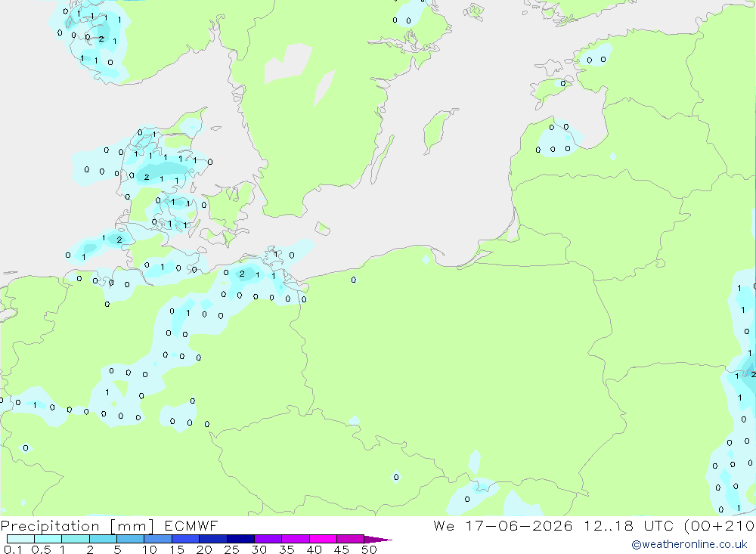The width and height of the screenshot is (756, 554).
Task: Click the '2' value over northern Jutland, Denmark
Action: pos(147,178)
